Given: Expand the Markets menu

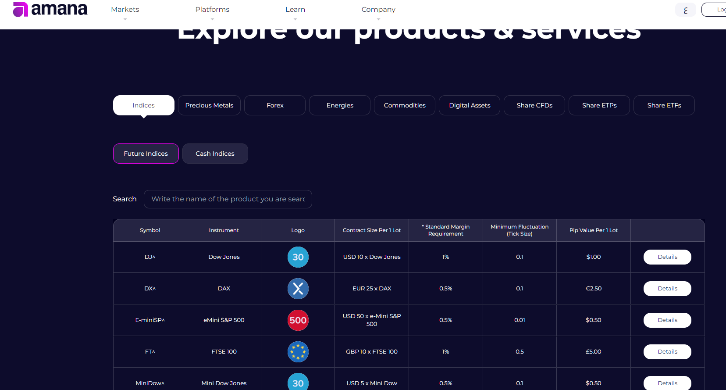Looking at the screenshot, I should point(125,10).
